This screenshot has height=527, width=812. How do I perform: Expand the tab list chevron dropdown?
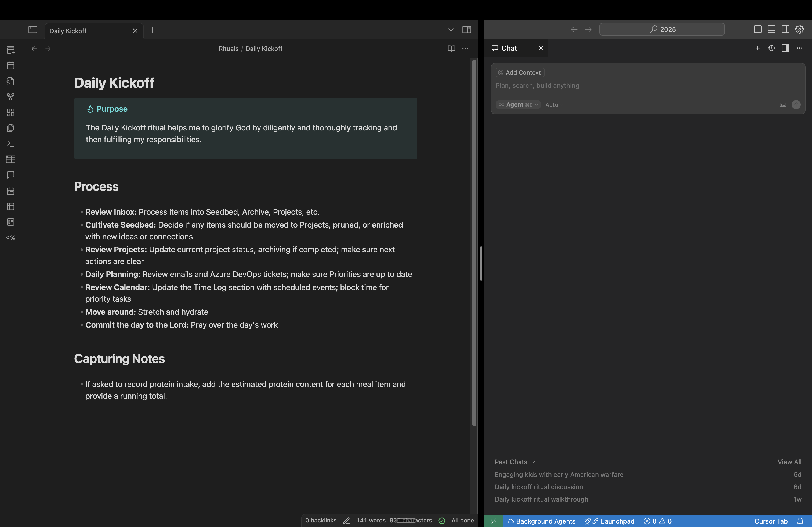[451, 30]
